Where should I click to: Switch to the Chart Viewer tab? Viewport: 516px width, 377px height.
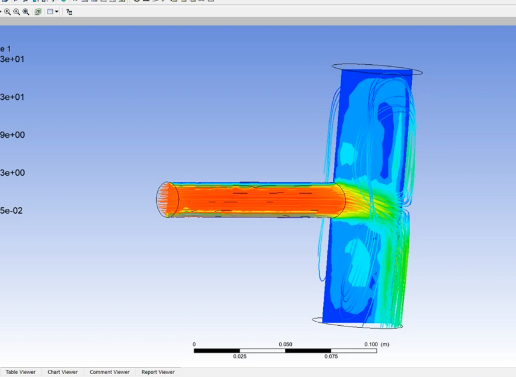62,372
